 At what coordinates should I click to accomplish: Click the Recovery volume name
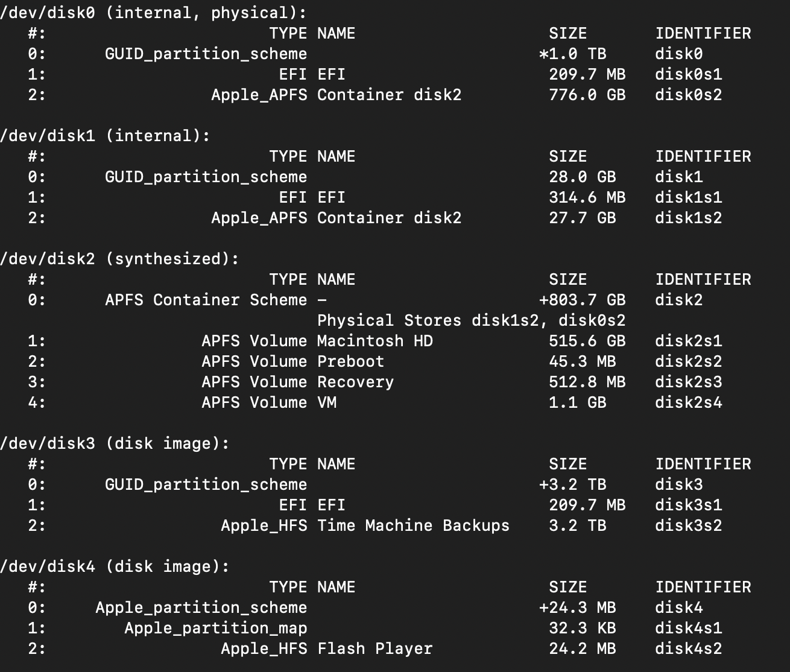[x=355, y=382]
